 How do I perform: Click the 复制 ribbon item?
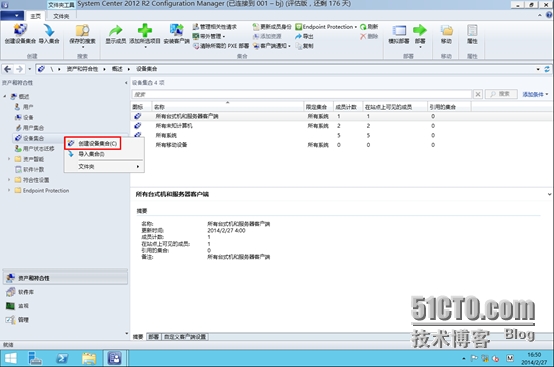point(304,46)
